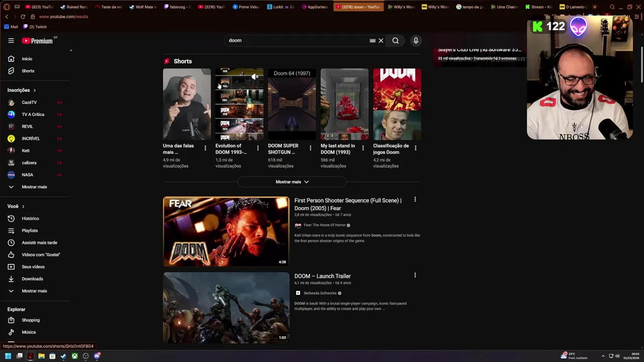Image resolution: width=644 pixels, height=362 pixels.
Task: Open options for My last stand short
Action: [363, 148]
